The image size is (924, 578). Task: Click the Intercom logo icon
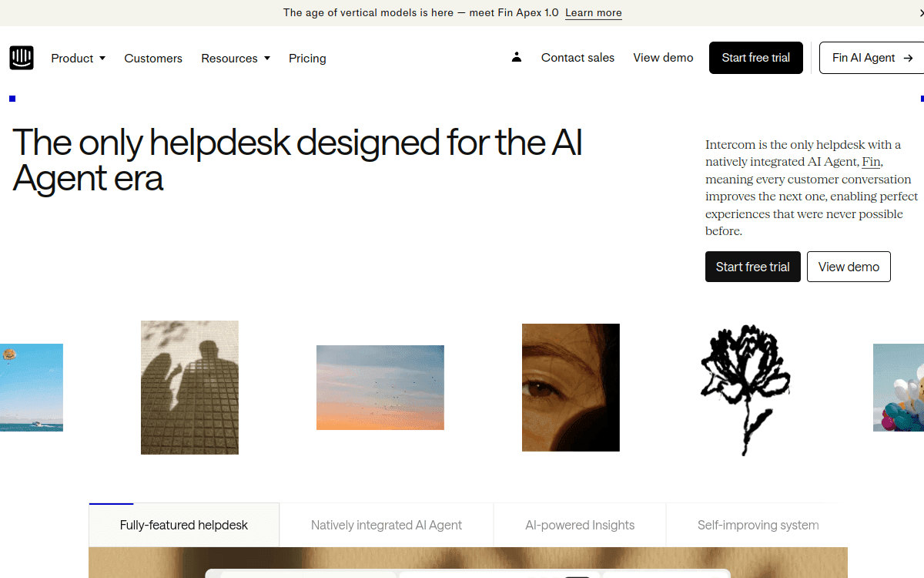coord(22,58)
